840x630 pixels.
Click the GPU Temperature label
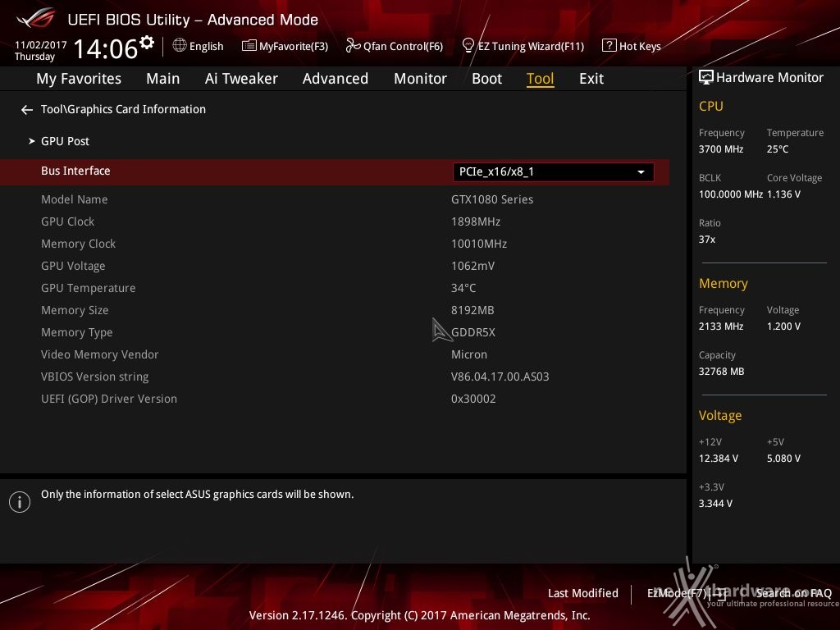point(89,288)
